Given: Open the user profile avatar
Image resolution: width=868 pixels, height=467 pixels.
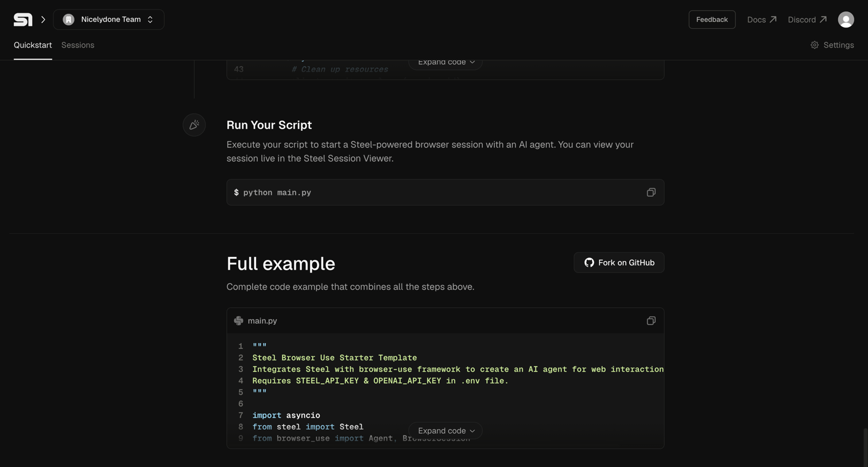Looking at the screenshot, I should 846,20.
